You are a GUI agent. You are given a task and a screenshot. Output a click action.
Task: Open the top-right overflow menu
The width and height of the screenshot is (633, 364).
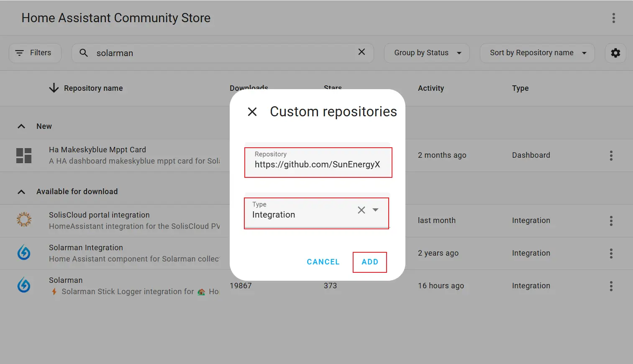pos(613,18)
